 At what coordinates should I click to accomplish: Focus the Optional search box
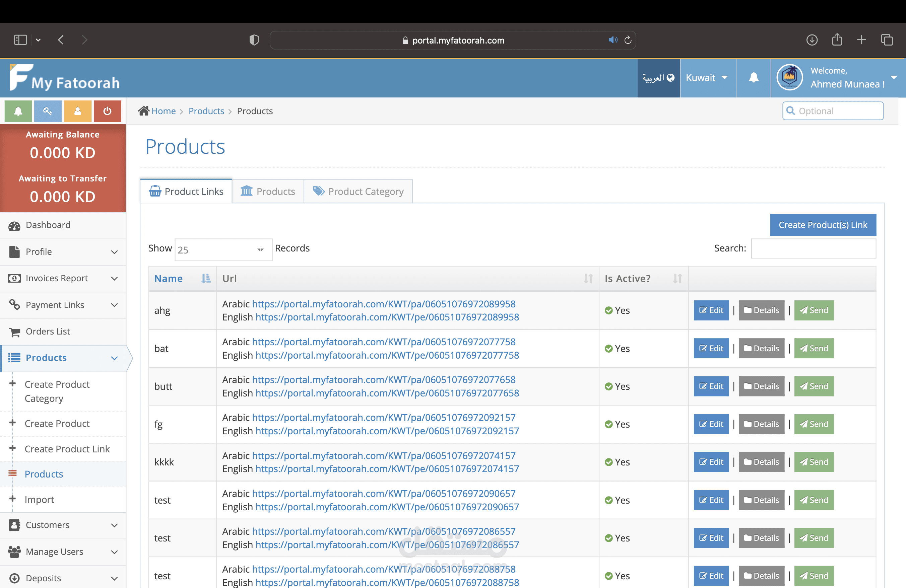pos(833,111)
